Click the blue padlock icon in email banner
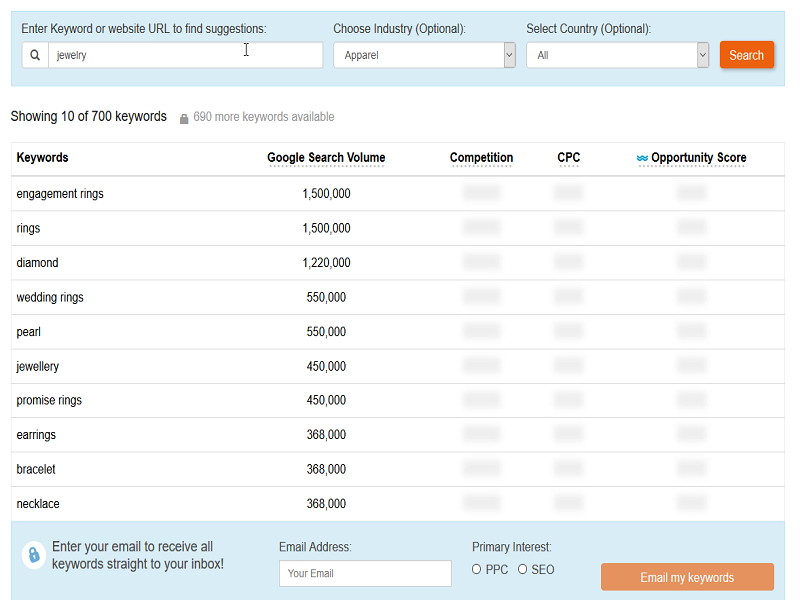Screen dimensions: 800x600 tap(34, 555)
